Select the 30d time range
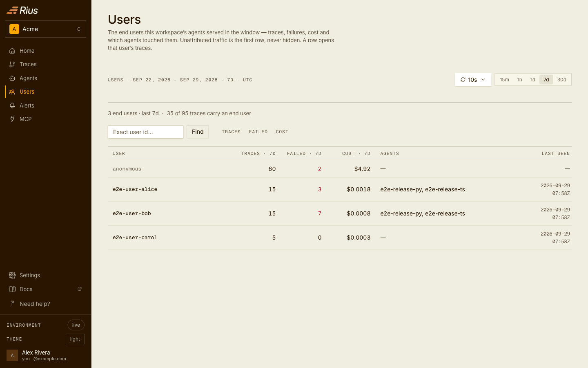This screenshot has height=368, width=588. pos(562,80)
